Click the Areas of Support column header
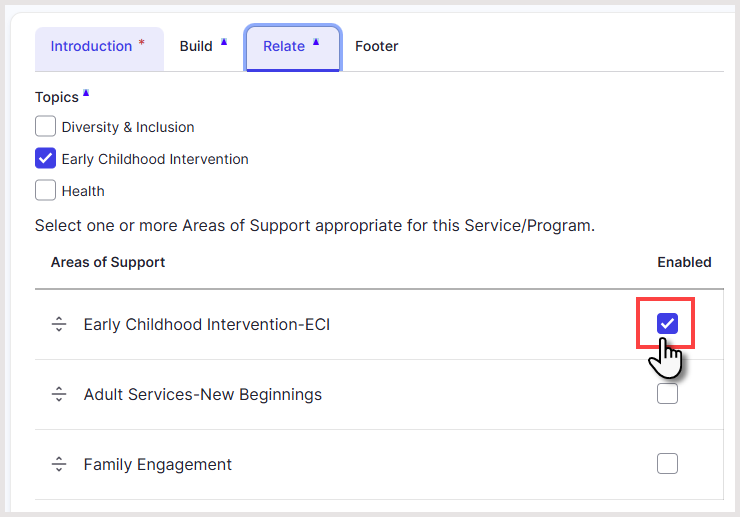 click(108, 262)
